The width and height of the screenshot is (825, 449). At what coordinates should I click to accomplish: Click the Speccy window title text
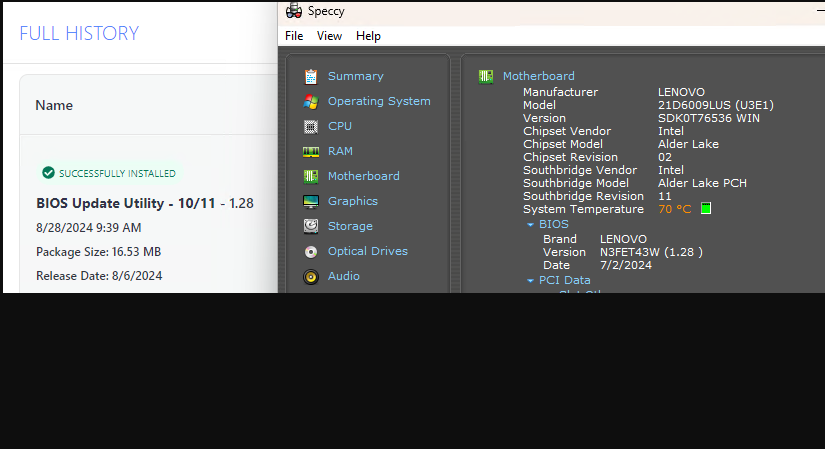tap(326, 11)
